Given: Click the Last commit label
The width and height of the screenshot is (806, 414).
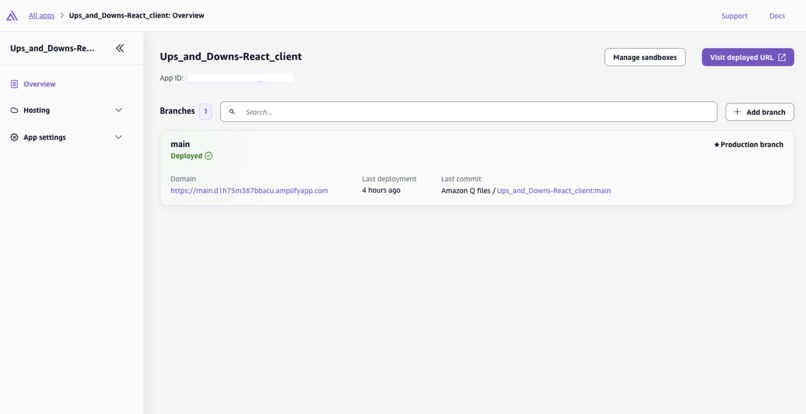Looking at the screenshot, I should pos(461,179).
